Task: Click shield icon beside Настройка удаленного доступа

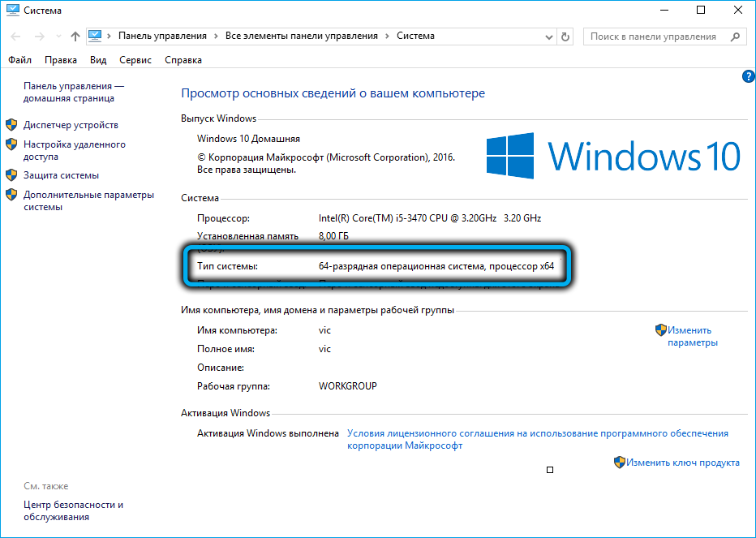Action: coord(11,144)
